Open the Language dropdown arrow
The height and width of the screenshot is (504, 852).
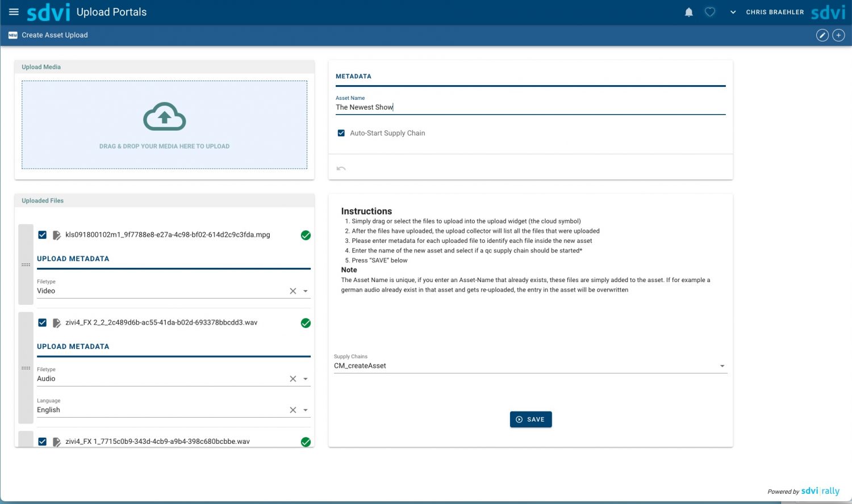[x=306, y=410]
